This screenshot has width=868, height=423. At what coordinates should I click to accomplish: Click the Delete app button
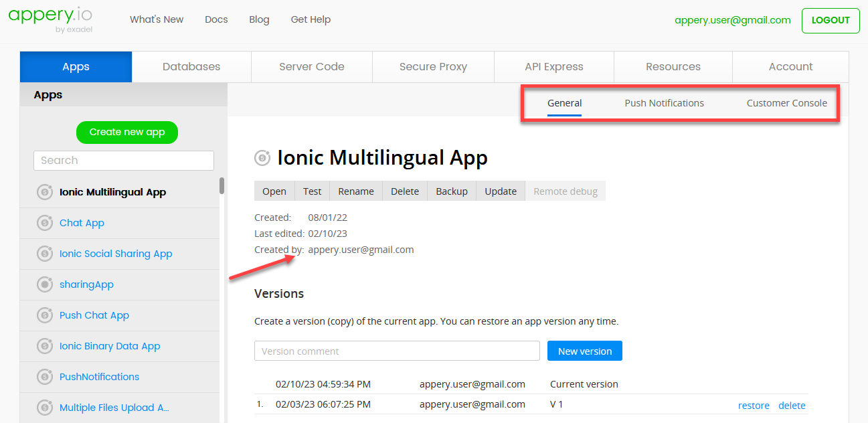click(x=405, y=191)
